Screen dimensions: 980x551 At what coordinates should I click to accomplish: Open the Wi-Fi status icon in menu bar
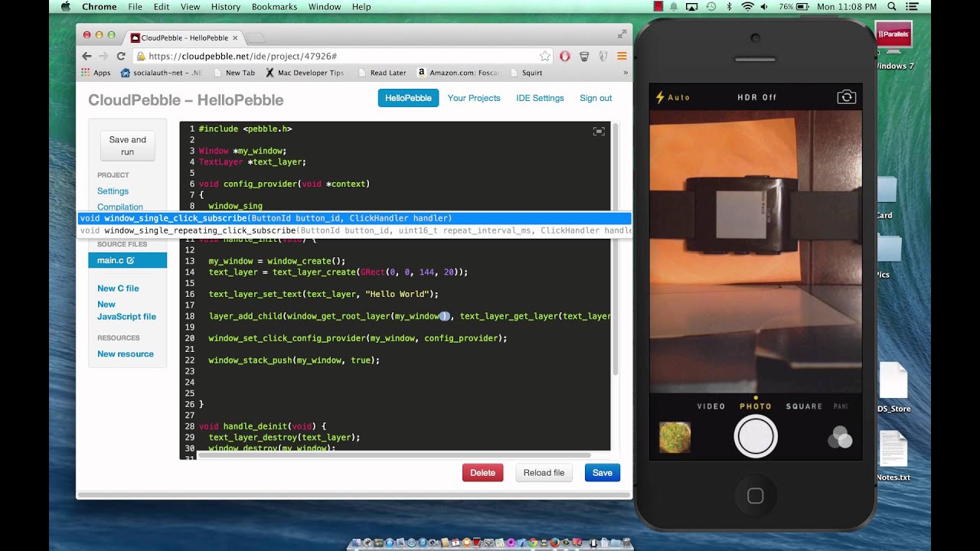coord(746,6)
